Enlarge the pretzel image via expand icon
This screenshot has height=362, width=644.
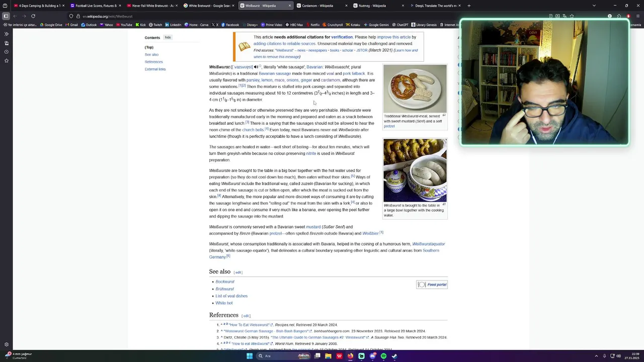coord(444,116)
